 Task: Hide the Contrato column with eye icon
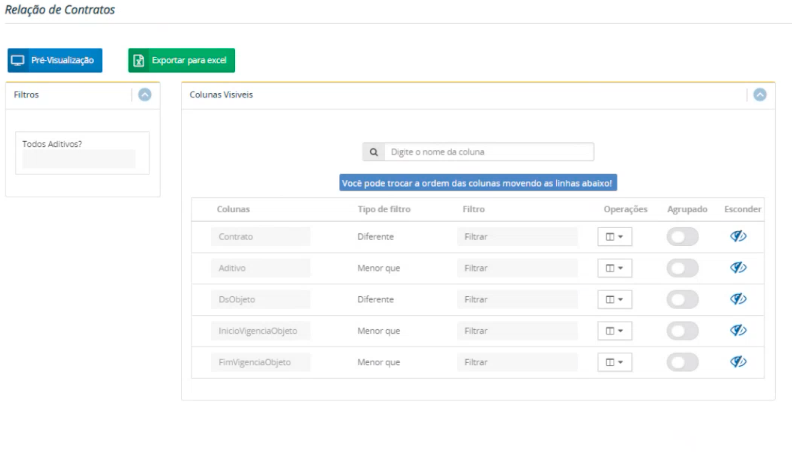pyautogui.click(x=738, y=236)
